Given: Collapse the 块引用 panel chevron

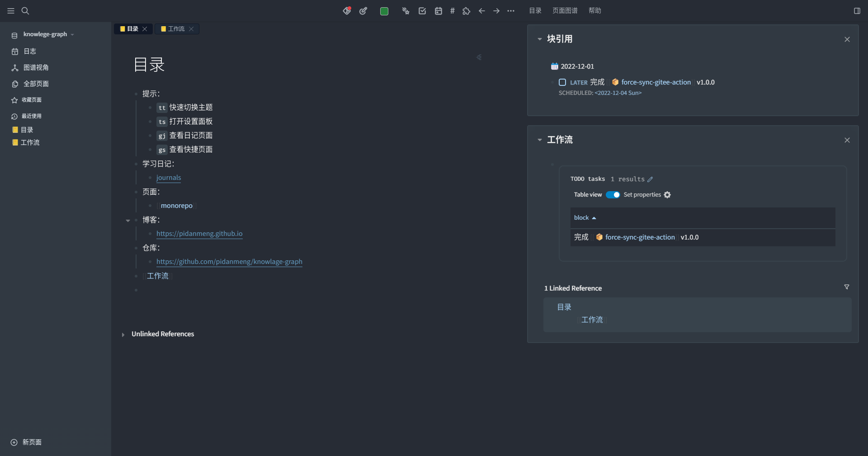Looking at the screenshot, I should (x=539, y=39).
